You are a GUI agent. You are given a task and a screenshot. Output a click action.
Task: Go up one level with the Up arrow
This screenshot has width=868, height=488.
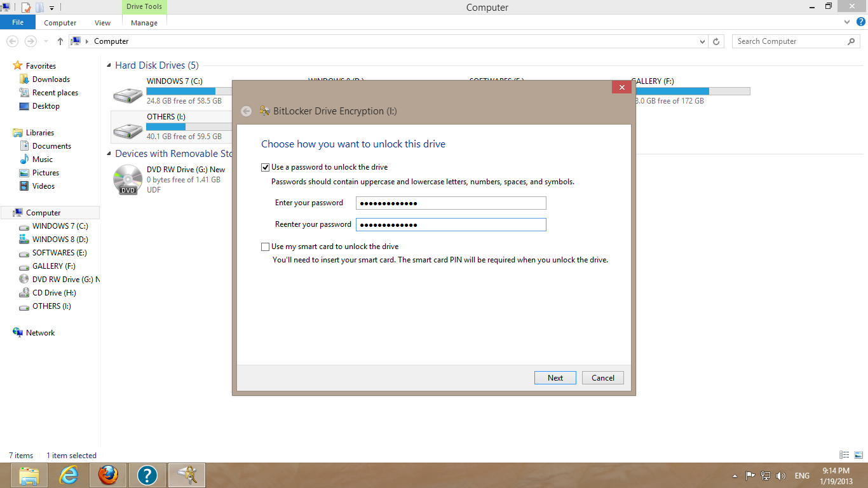click(60, 41)
